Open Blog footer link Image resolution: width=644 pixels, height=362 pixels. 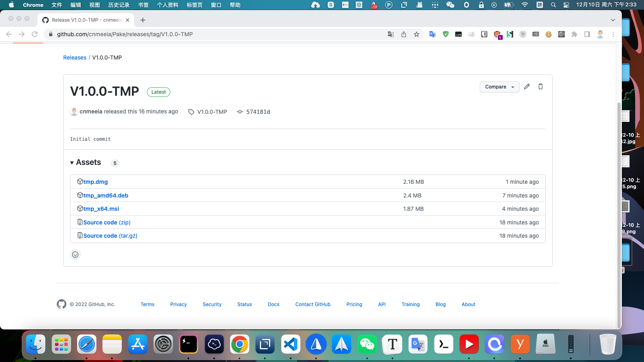point(441,304)
